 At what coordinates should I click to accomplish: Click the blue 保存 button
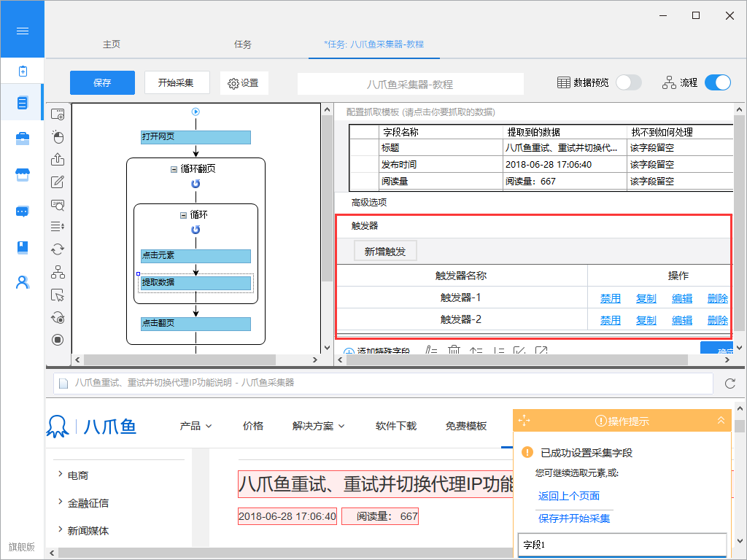102,83
